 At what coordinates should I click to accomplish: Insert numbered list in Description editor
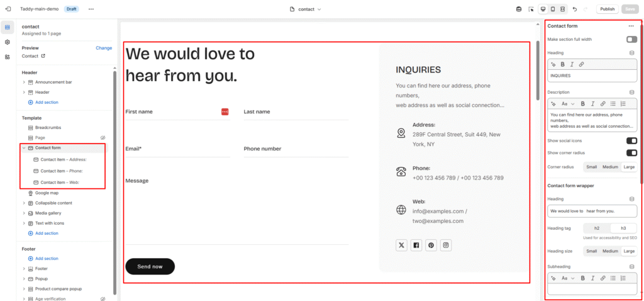[623, 103]
